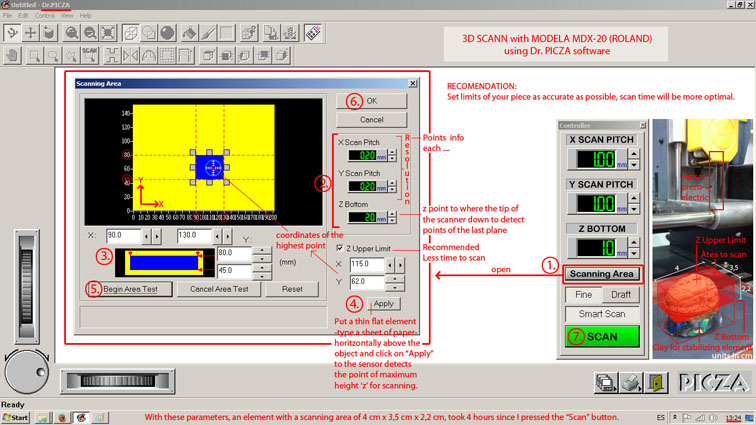Open the Control menu
Viewport: 756px width, 425px height.
44,15
